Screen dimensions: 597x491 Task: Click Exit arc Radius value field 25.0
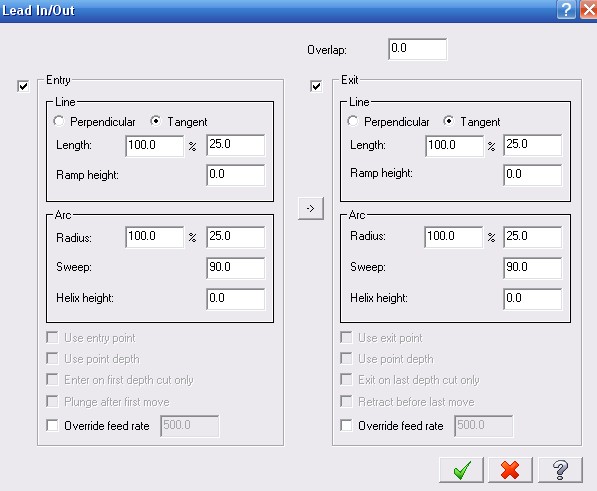point(533,237)
